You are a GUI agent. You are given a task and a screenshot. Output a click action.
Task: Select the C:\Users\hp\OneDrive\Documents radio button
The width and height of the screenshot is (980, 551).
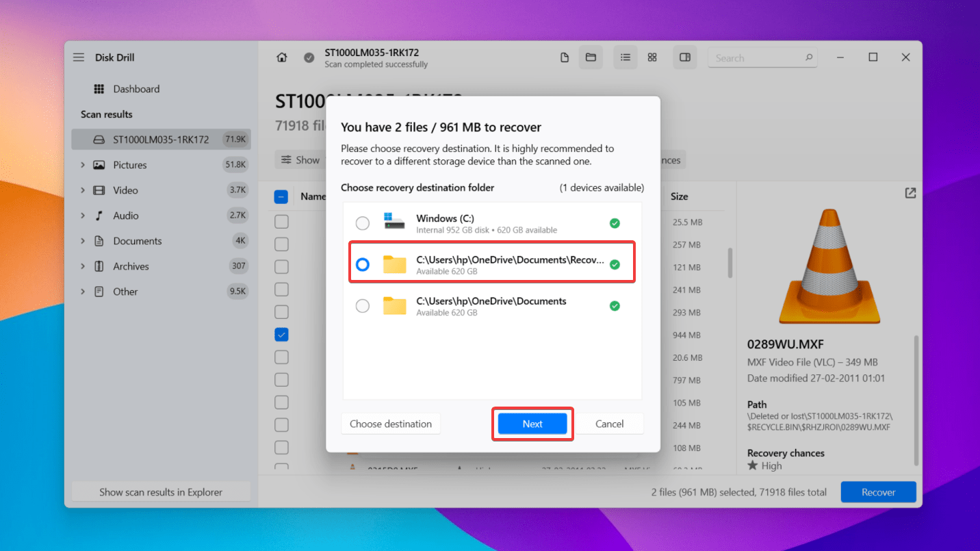point(363,306)
